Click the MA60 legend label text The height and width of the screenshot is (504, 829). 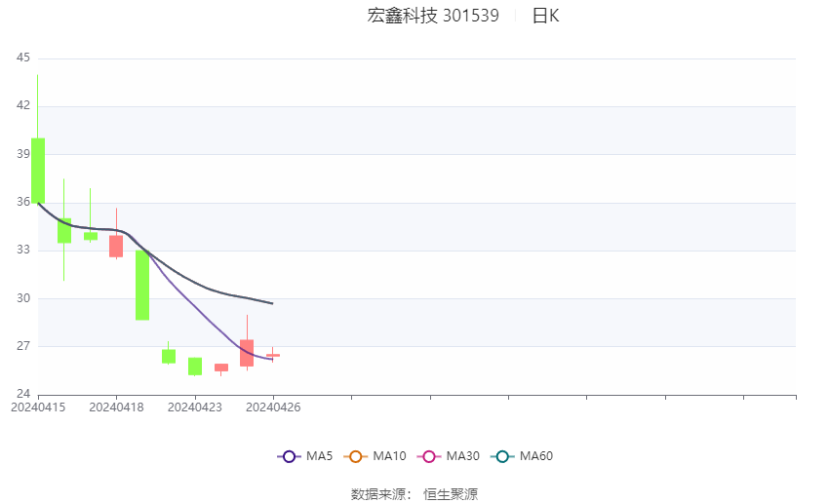(x=536, y=456)
